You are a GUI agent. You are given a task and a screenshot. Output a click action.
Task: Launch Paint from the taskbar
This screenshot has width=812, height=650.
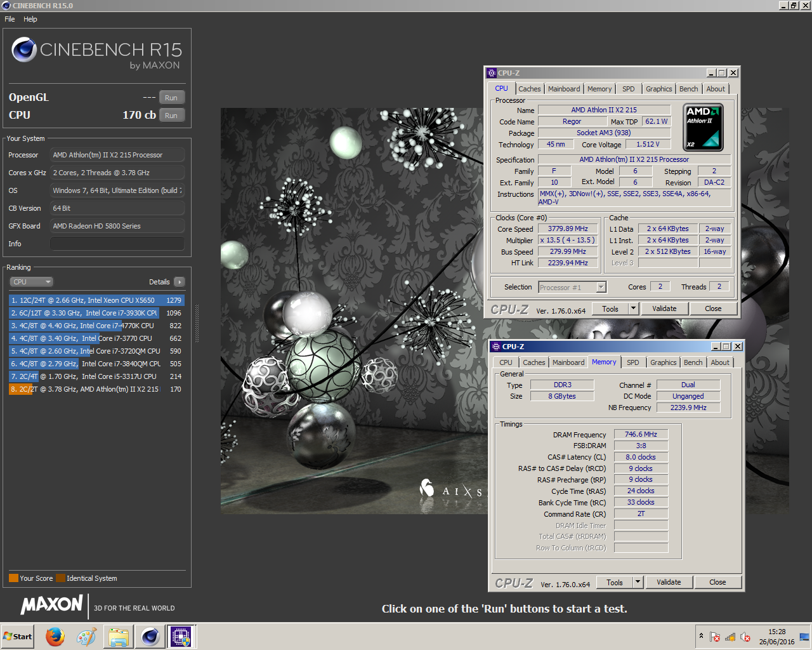coord(86,636)
